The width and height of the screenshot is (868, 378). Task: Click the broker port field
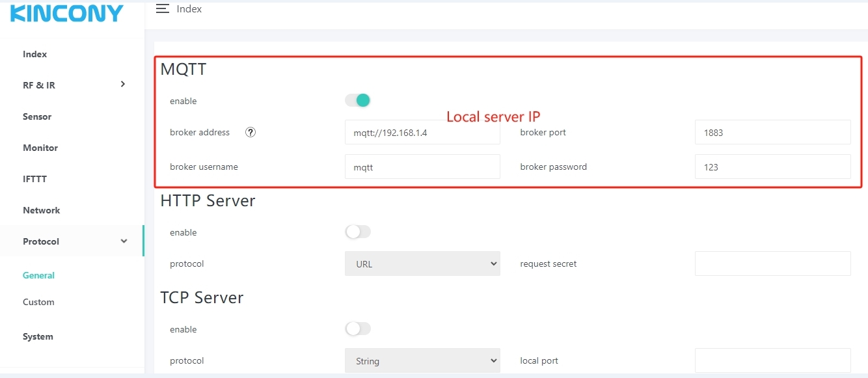click(x=772, y=132)
